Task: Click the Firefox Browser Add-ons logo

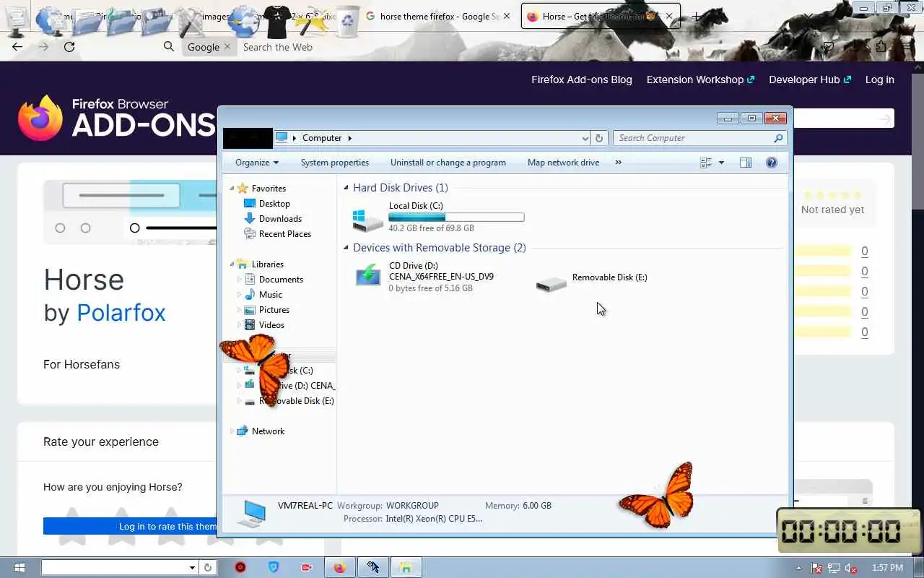Action: [115, 118]
